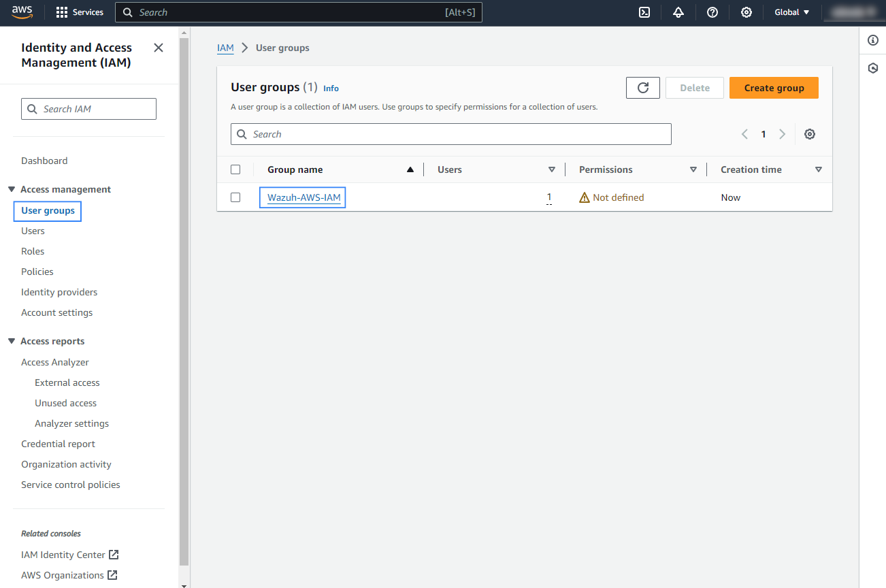Go to Roles in the sidebar
The image size is (886, 588).
[33, 251]
